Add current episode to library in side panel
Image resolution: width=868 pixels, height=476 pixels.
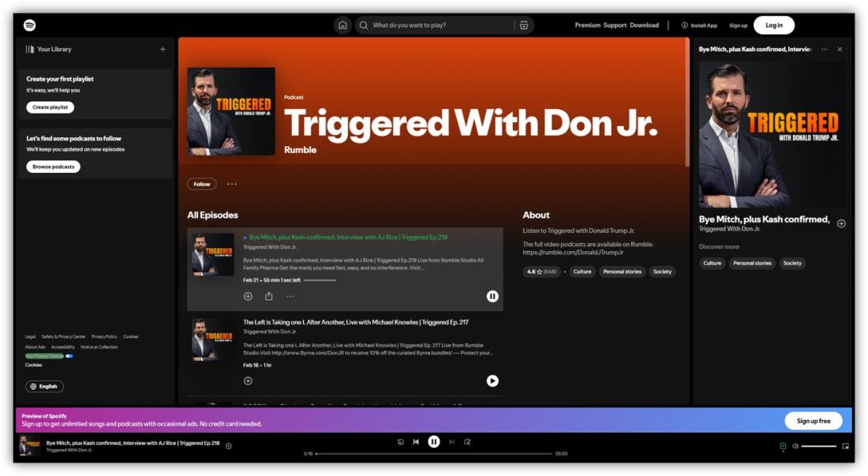841,223
